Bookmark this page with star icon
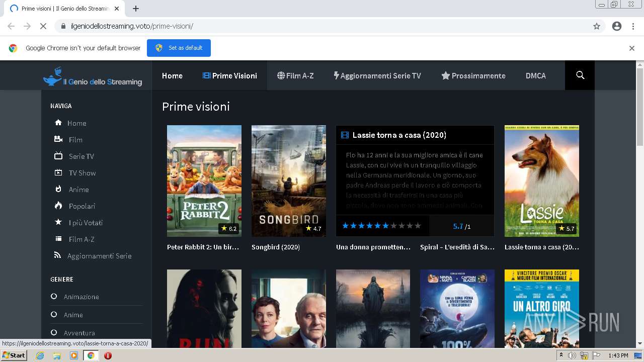This screenshot has height=362, width=644. click(597, 26)
